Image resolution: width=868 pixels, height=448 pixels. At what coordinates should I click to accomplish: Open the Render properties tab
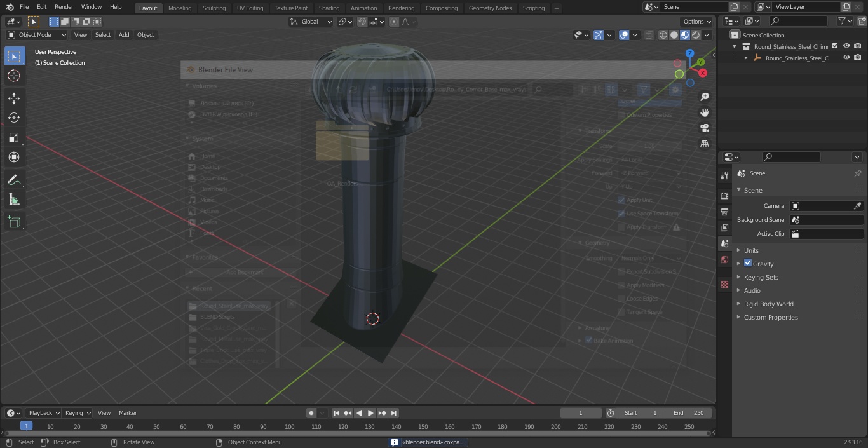(x=724, y=196)
